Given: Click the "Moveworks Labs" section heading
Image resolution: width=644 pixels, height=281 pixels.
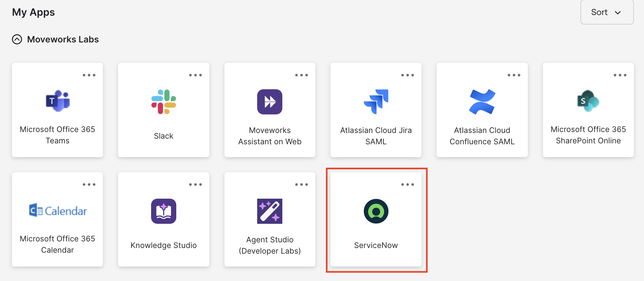Looking at the screenshot, I should (x=63, y=39).
